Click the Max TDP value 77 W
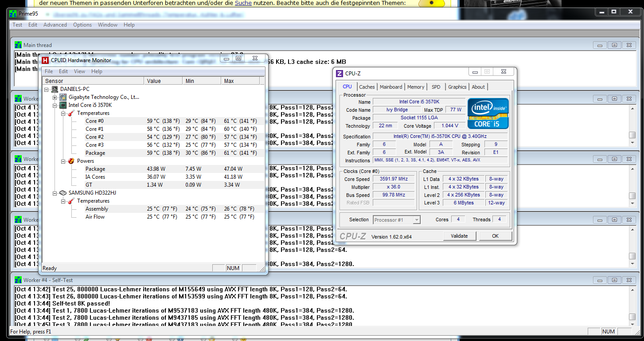This screenshot has height=341, width=644. (x=456, y=110)
